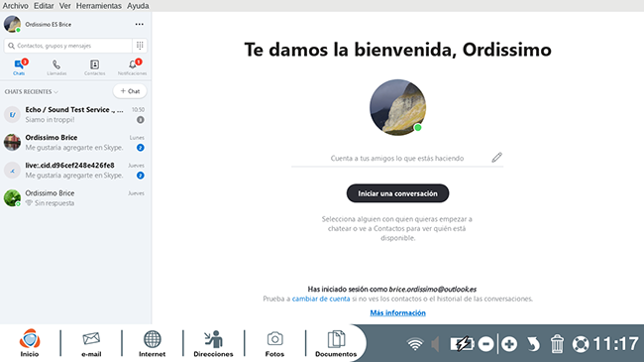Open Ordissimo Brice chat from Lunes
The image size is (644, 362).
point(75,143)
